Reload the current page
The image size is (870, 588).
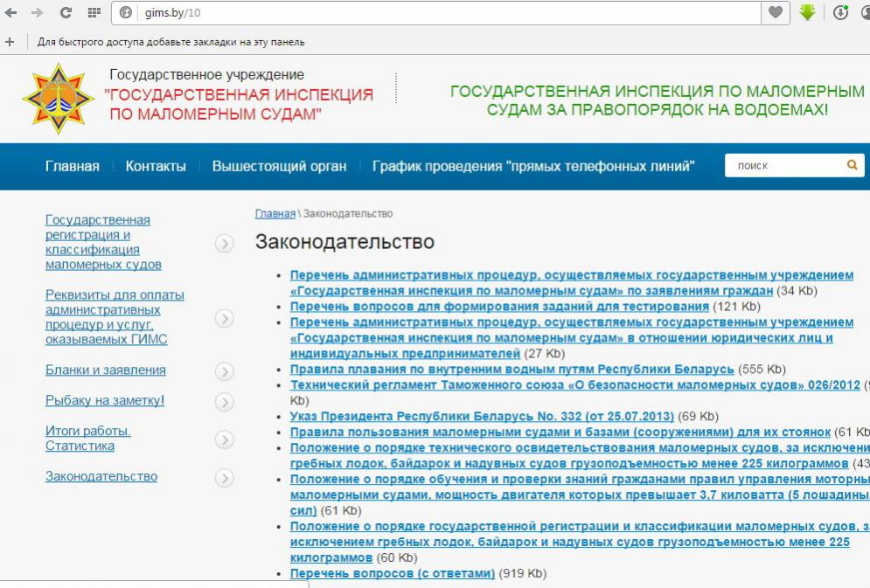[66, 13]
